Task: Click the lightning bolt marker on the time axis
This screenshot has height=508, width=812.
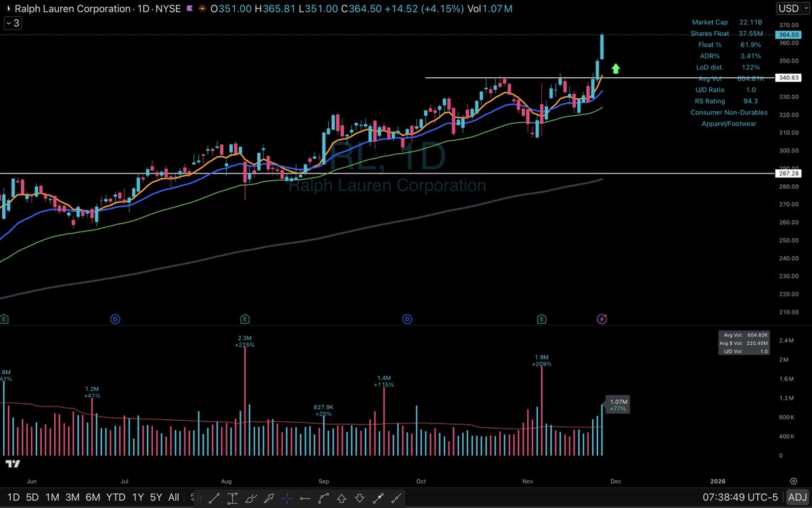Action: 602,318
